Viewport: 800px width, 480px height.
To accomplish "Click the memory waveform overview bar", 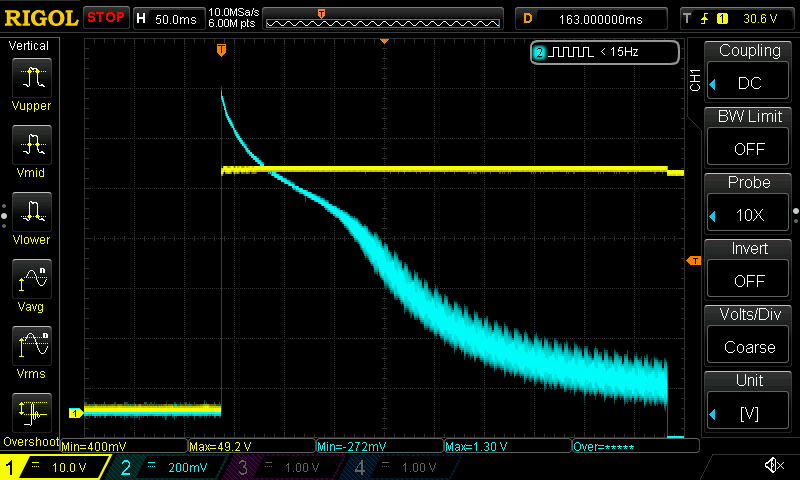I will pyautogui.click(x=383, y=19).
